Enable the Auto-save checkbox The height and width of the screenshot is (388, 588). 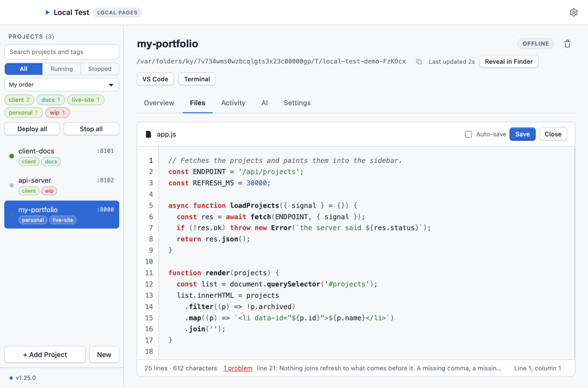click(468, 134)
